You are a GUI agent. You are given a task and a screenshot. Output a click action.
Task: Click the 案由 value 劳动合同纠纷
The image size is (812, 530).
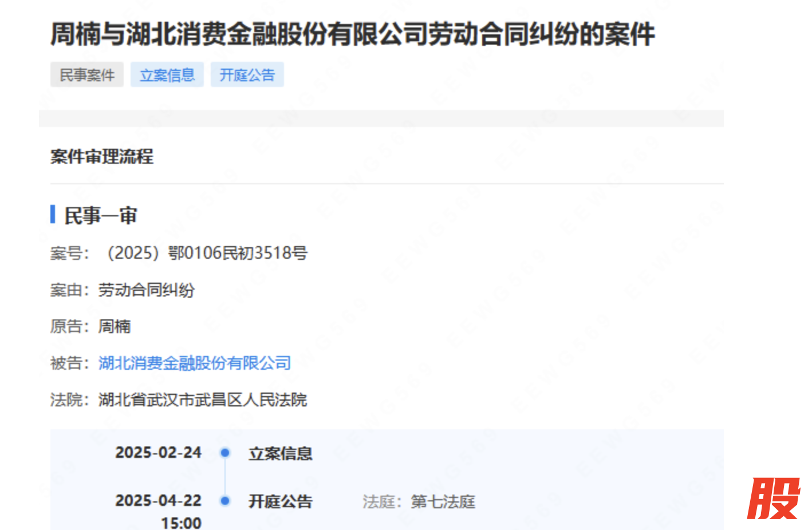pyautogui.click(x=147, y=290)
